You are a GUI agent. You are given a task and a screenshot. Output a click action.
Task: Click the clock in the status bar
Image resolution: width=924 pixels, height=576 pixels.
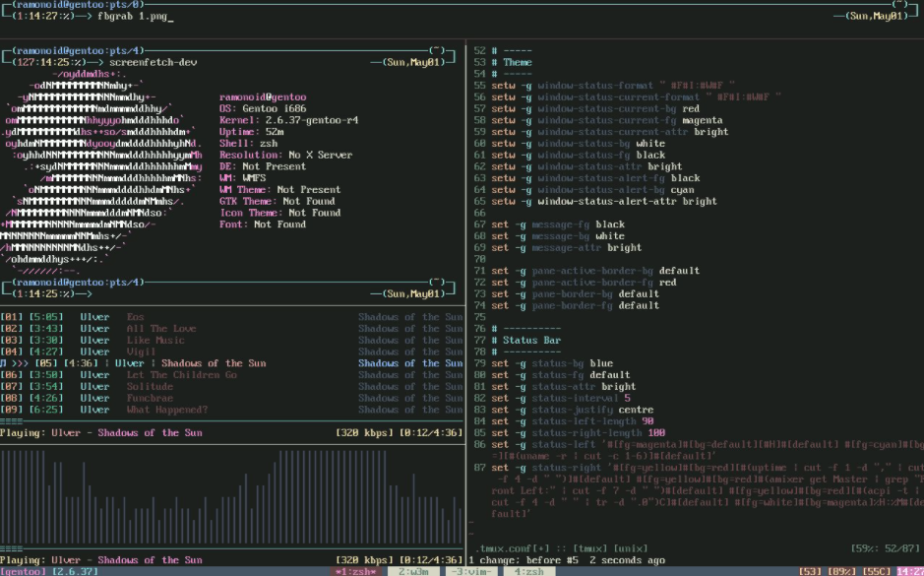[910, 571]
